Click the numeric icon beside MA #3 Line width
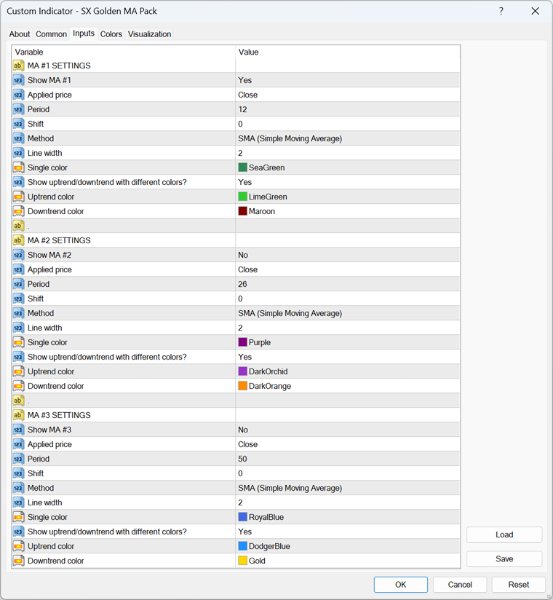Image resolution: width=553 pixels, height=600 pixels. 18,502
